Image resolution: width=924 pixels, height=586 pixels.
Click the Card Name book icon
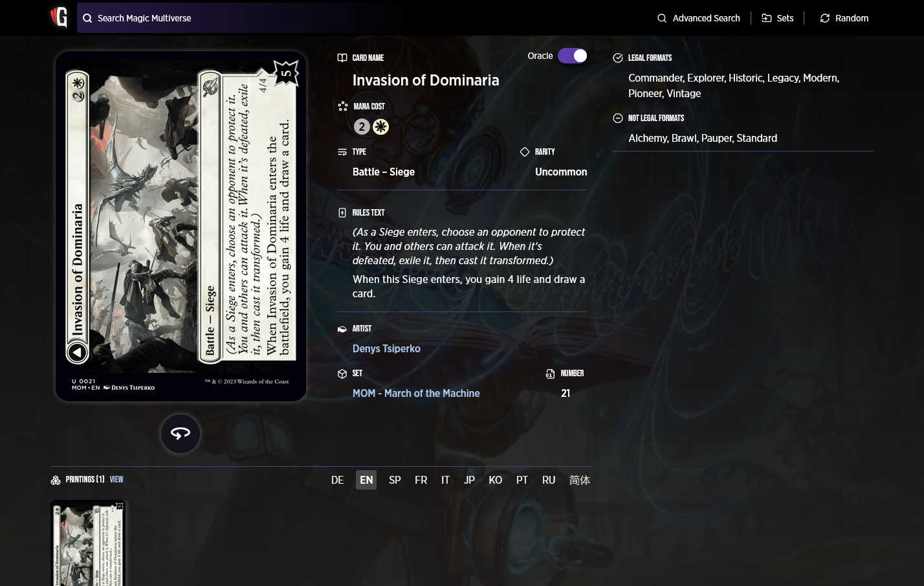(342, 58)
